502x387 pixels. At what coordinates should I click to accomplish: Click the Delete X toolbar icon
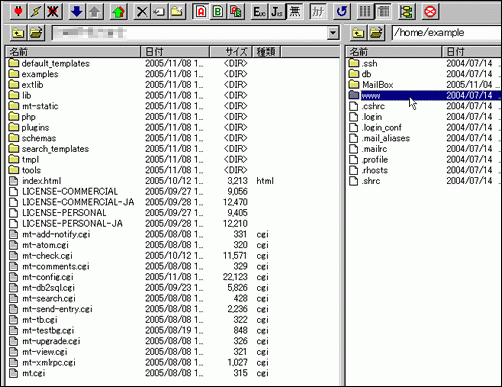[x=142, y=12]
